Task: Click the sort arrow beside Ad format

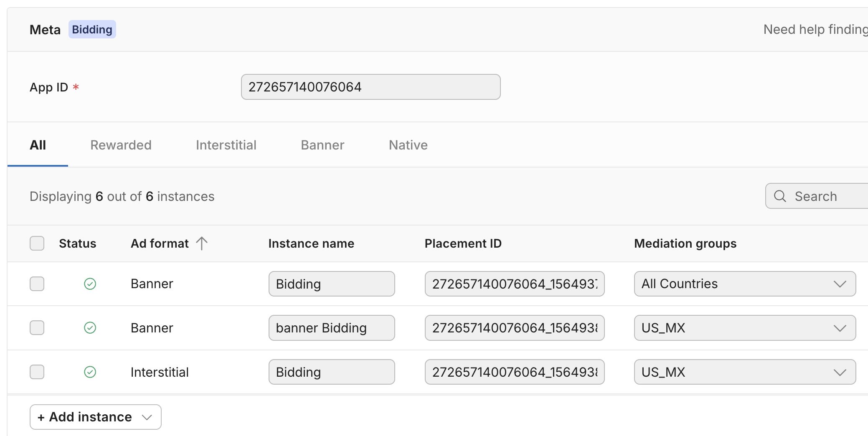Action: (202, 243)
